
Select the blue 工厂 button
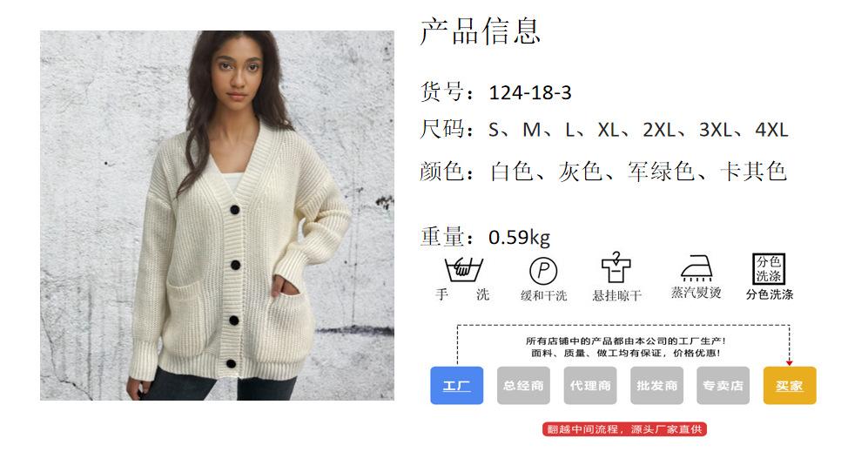click(457, 385)
